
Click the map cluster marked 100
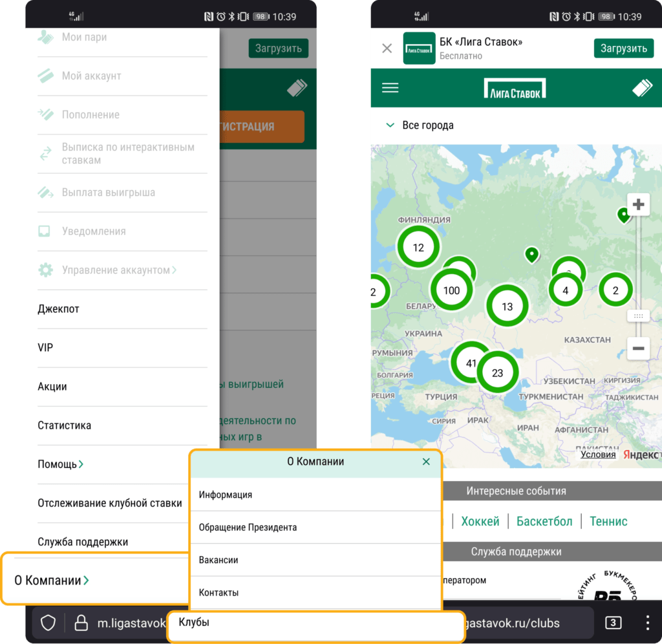(x=451, y=290)
